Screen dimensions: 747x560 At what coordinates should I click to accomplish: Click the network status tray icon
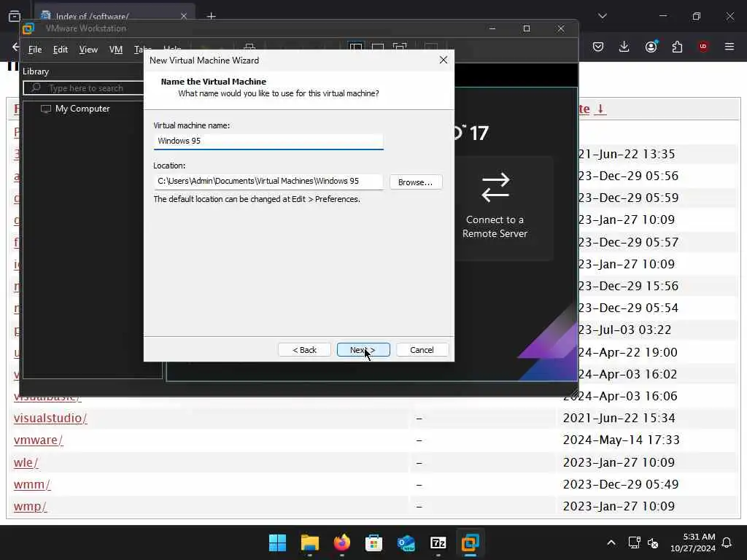634,542
